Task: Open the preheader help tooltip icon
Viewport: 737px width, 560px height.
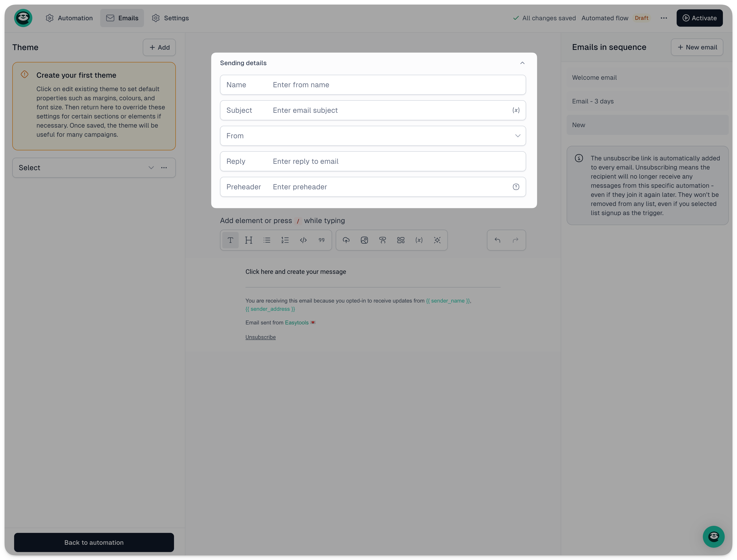Action: [516, 187]
